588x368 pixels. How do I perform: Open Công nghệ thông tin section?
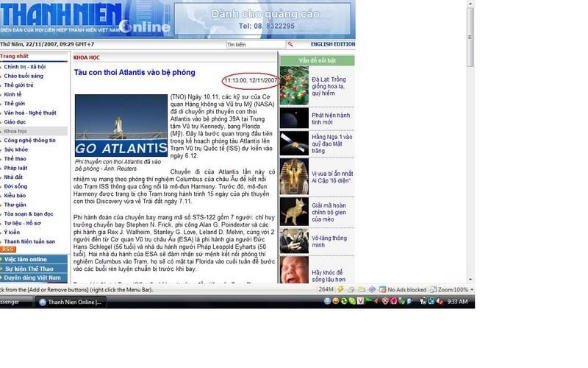[29, 141]
